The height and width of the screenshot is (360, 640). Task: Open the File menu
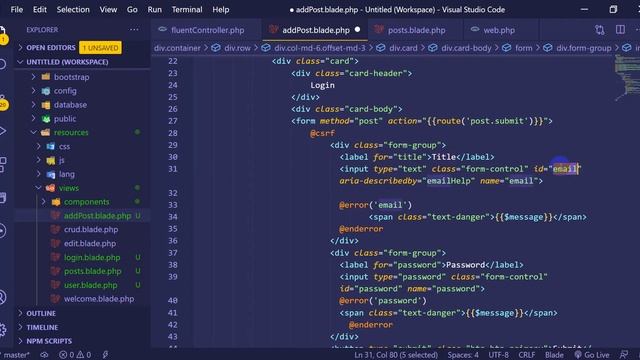pyautogui.click(x=17, y=9)
